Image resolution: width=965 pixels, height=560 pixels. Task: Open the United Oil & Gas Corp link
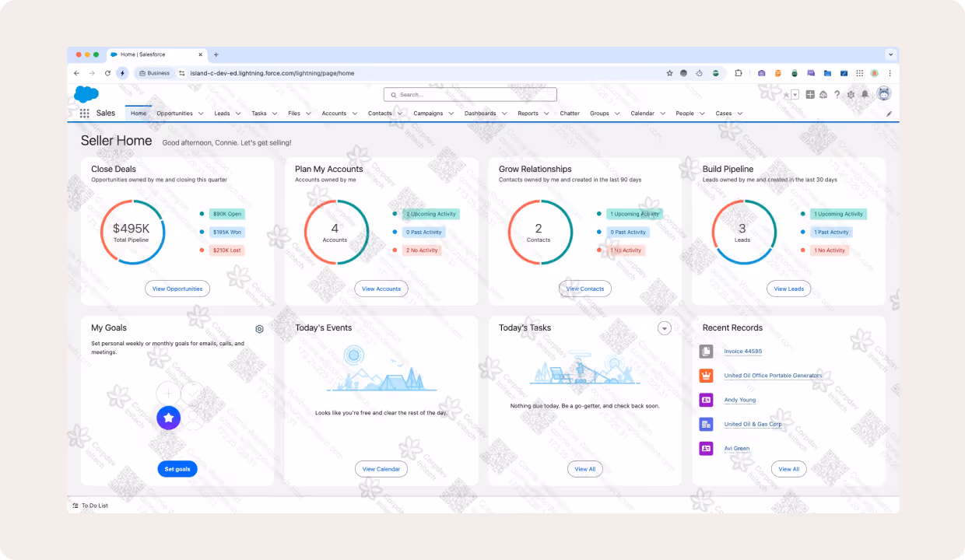[x=753, y=425]
